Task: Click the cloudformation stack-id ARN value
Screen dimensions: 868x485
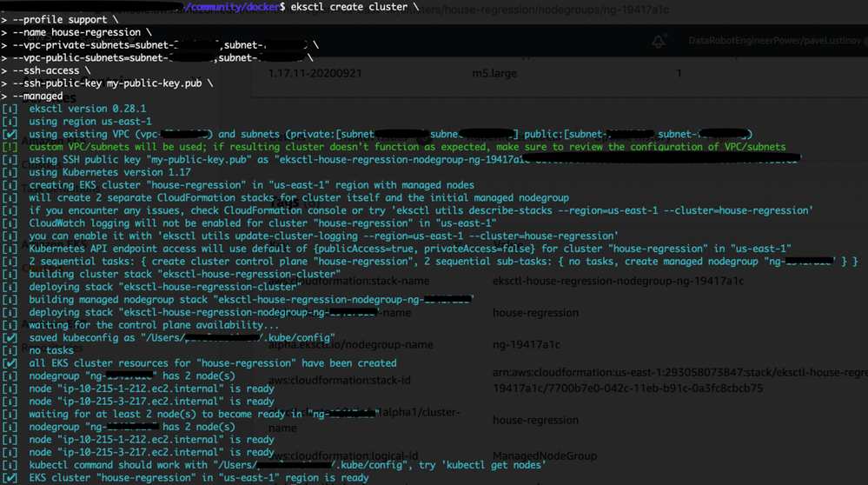Action: tap(678, 381)
